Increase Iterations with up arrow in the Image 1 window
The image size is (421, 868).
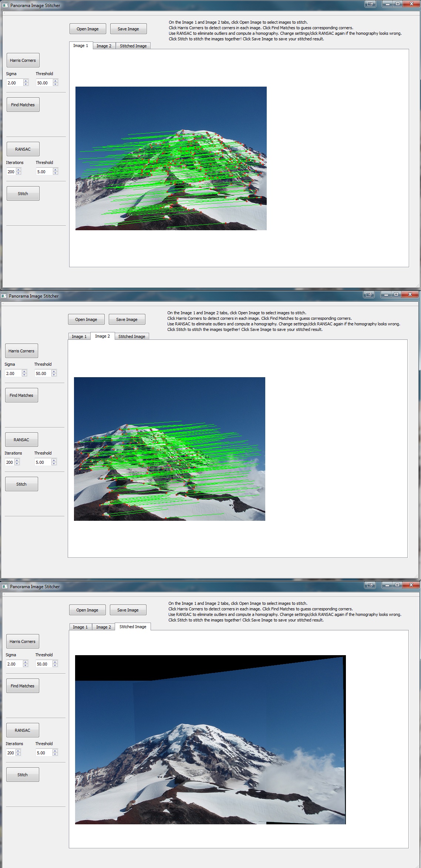pyautogui.click(x=19, y=170)
